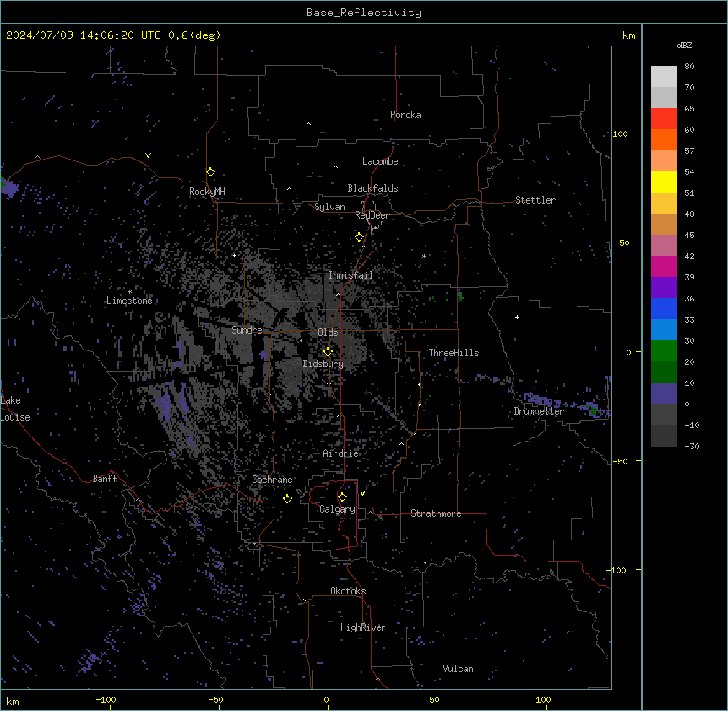Click the Banff label
Screen dimensions: 728x711
click(x=105, y=479)
